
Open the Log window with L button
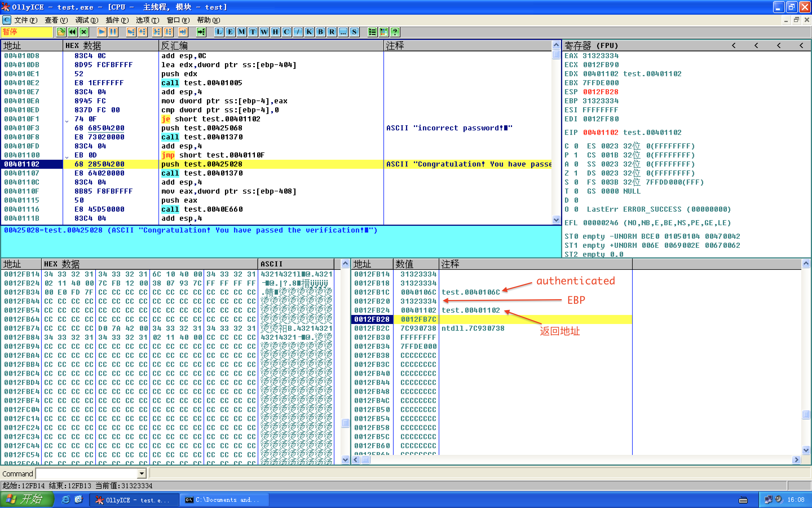219,32
